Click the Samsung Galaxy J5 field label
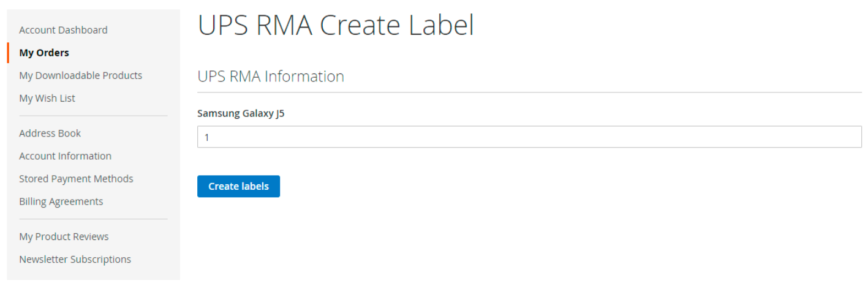 241,113
